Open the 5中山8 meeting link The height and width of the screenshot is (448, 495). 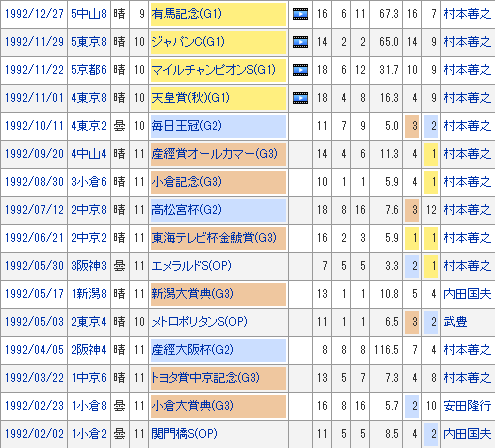pos(89,14)
